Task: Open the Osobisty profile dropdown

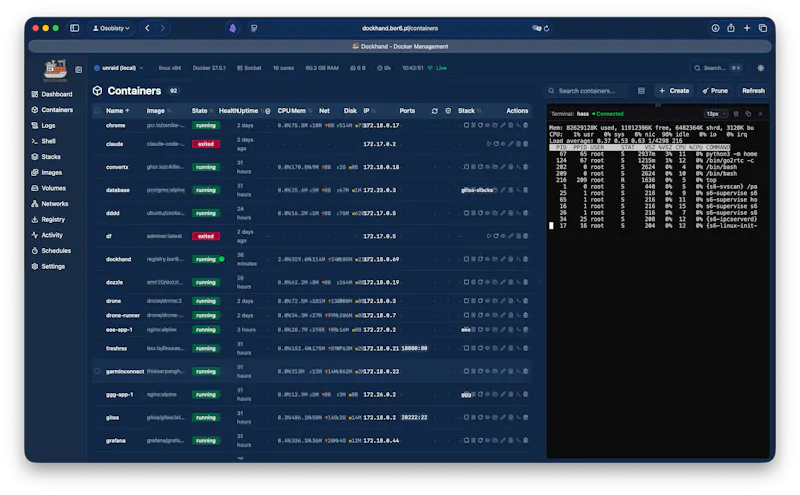Action: (111, 28)
